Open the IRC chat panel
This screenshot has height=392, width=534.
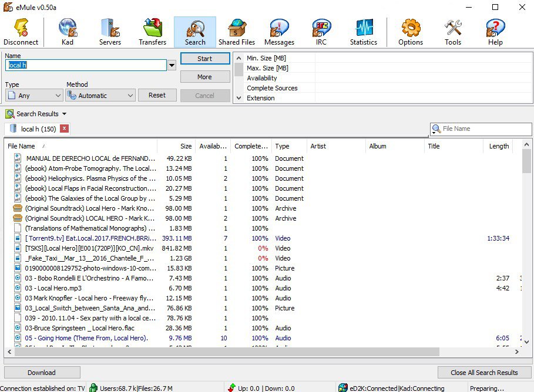point(321,32)
